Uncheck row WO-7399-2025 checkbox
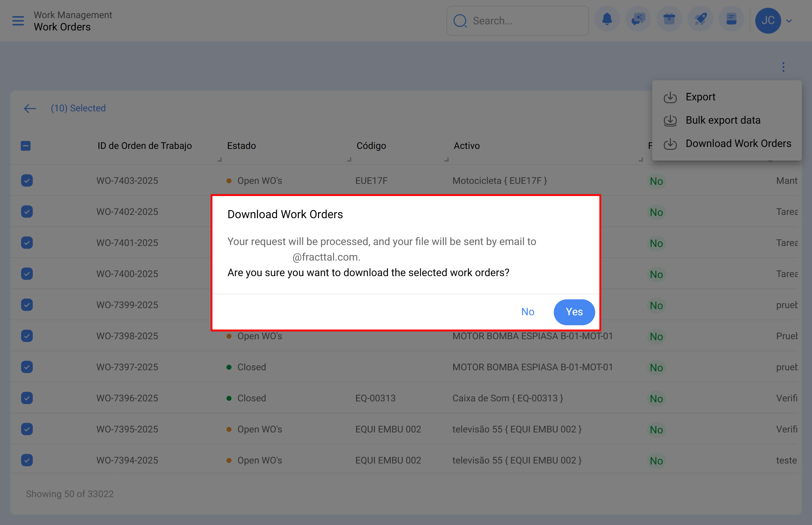Screen dimensions: 812x525 pos(27,305)
